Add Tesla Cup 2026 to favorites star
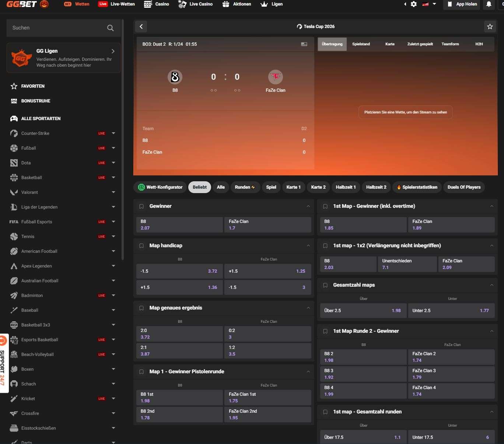This screenshot has height=444, width=504. [490, 27]
